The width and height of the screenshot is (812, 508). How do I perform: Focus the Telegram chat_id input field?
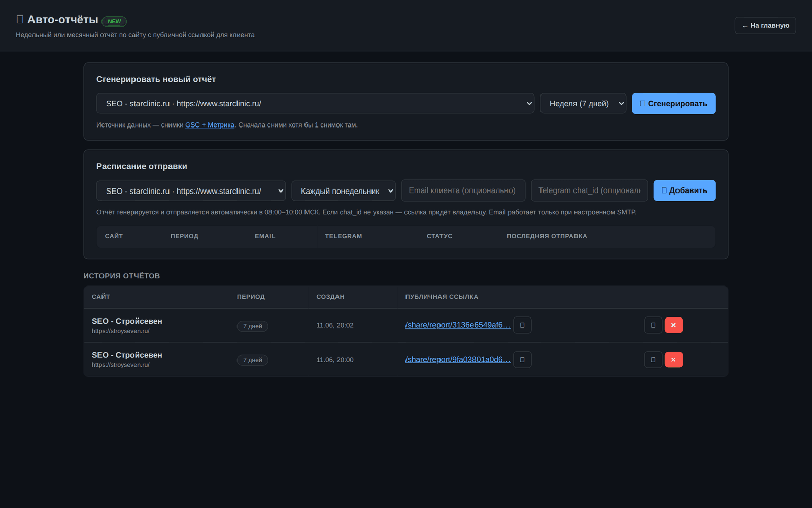click(x=589, y=190)
